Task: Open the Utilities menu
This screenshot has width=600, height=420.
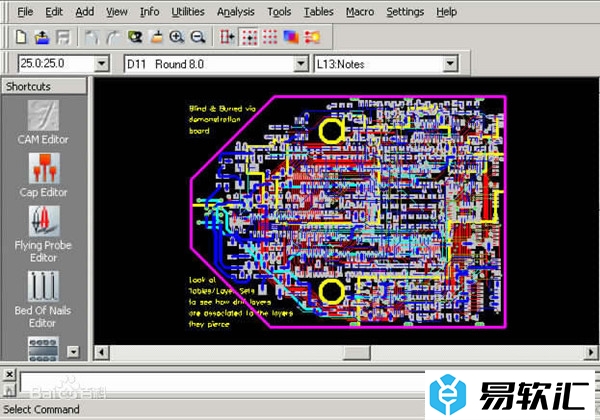Action: 188,12
